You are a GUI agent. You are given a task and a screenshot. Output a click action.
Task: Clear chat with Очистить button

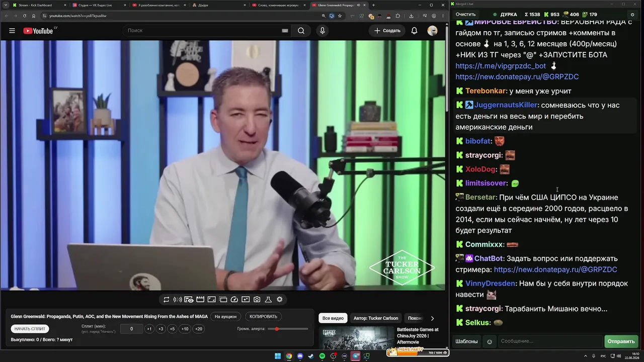pos(465,15)
